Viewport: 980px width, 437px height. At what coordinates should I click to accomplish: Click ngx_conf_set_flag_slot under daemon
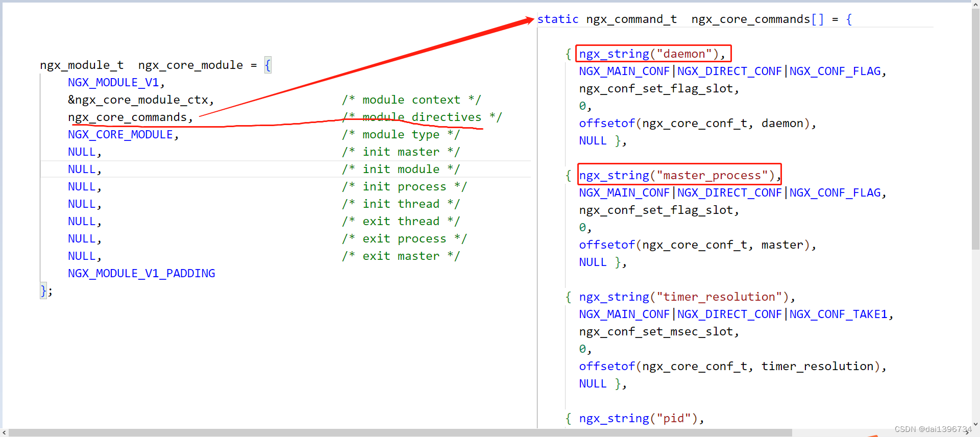pyautogui.click(x=659, y=89)
